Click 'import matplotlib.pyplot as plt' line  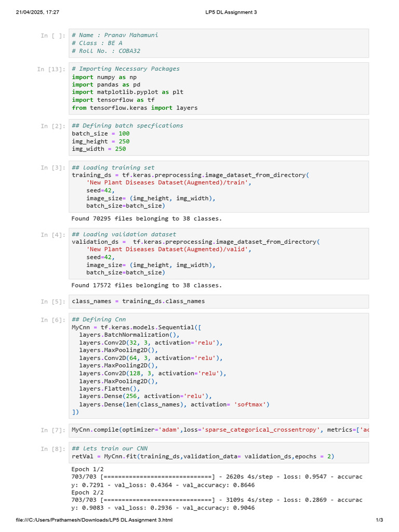click(128, 92)
